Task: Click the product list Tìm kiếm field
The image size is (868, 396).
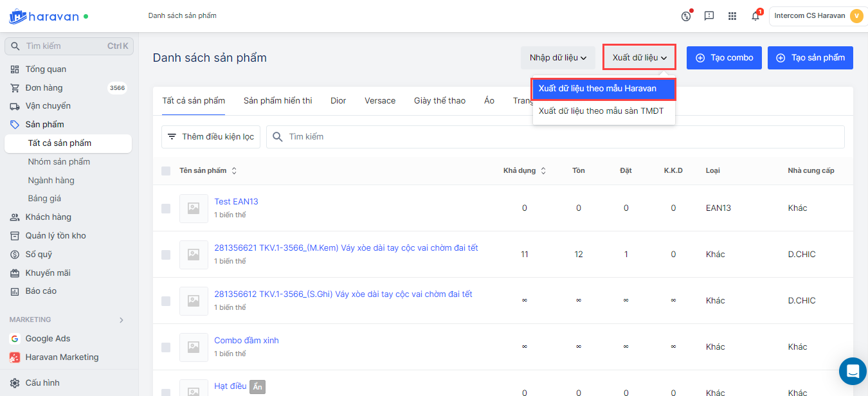Action: pyautogui.click(x=556, y=137)
